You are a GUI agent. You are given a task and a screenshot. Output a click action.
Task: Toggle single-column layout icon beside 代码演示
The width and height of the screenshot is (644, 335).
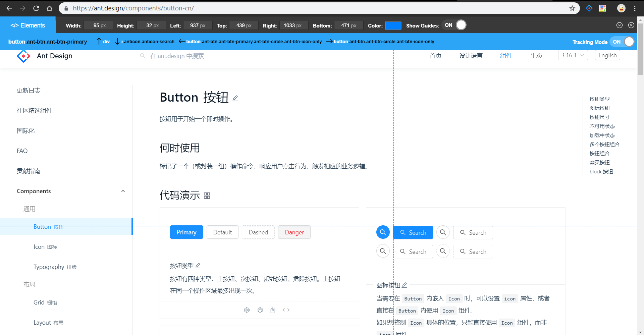pyautogui.click(x=207, y=196)
